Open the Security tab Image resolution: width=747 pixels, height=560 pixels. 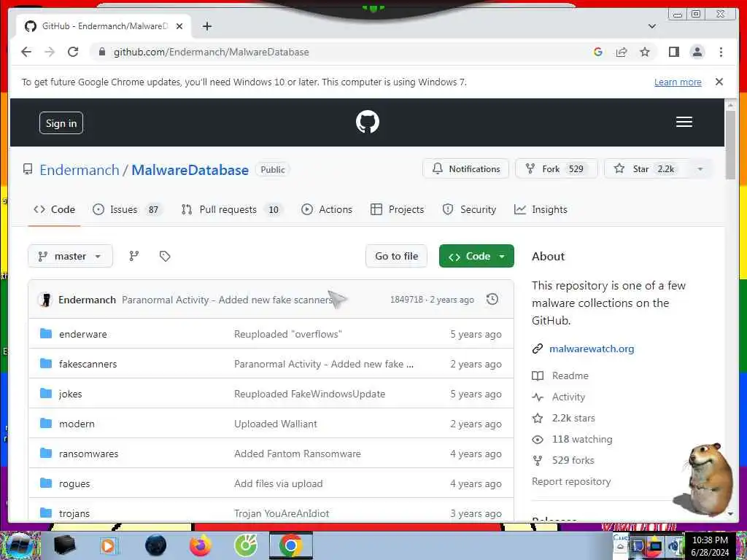coord(469,209)
